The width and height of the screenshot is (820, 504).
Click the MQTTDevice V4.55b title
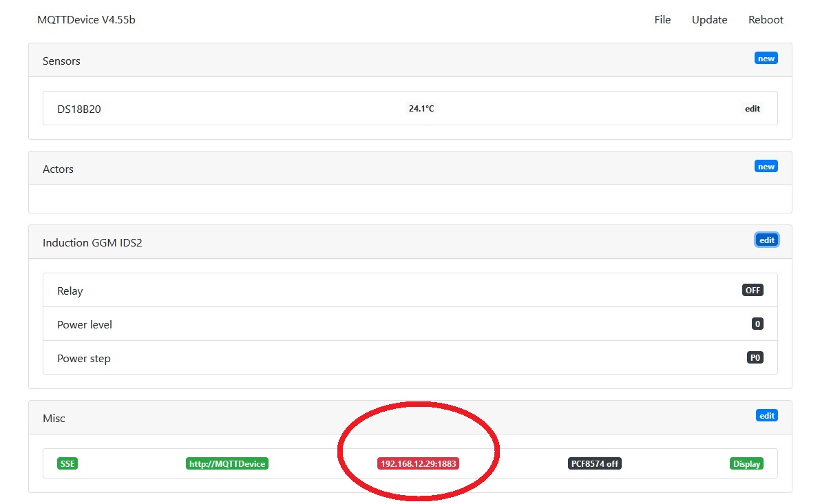[x=86, y=20]
